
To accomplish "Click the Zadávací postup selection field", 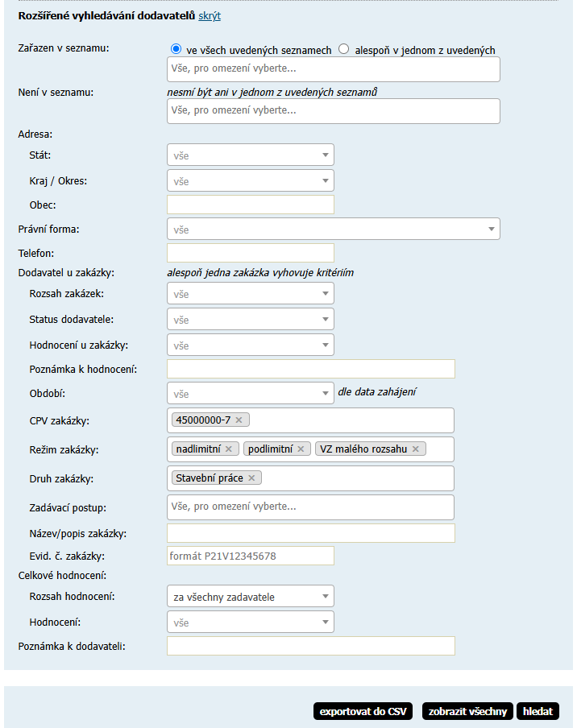I will click(310, 507).
